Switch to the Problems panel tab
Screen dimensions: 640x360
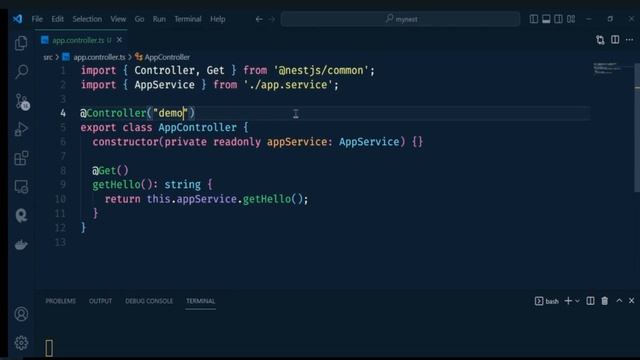point(60,301)
